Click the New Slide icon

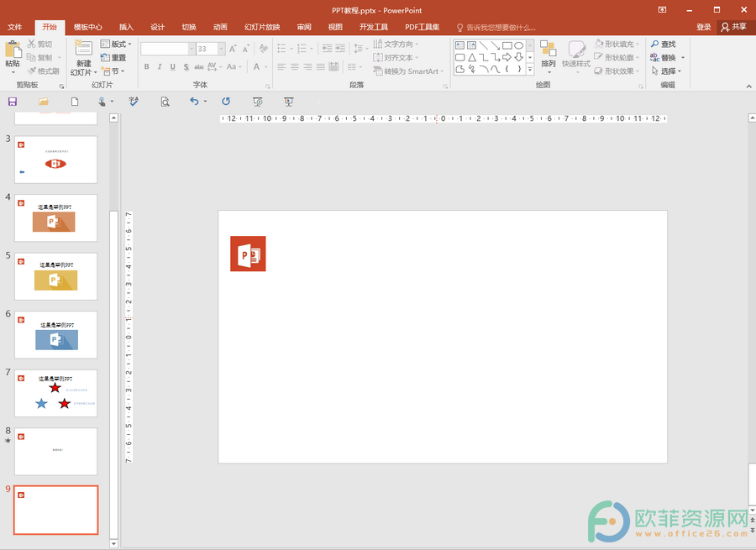tap(83, 50)
